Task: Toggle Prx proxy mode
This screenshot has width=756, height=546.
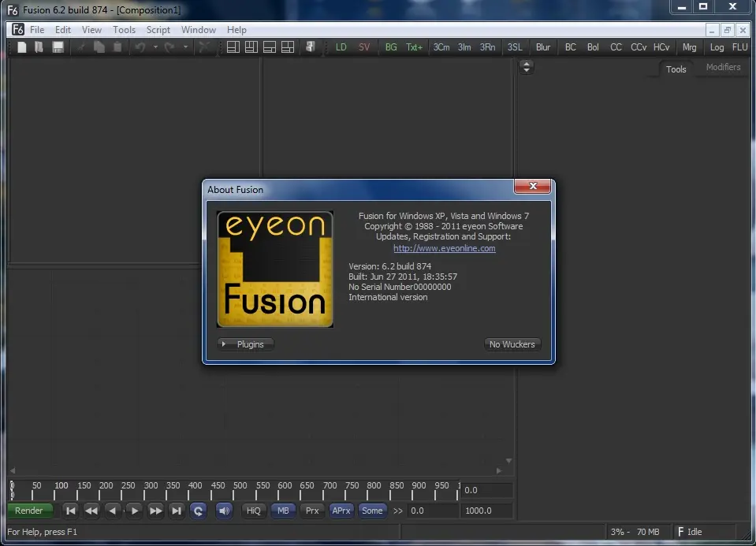Action: tap(312, 511)
